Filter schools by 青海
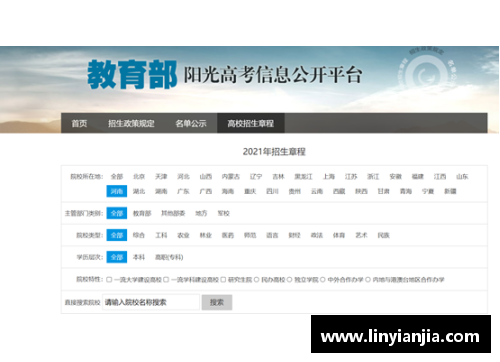 tap(406, 191)
